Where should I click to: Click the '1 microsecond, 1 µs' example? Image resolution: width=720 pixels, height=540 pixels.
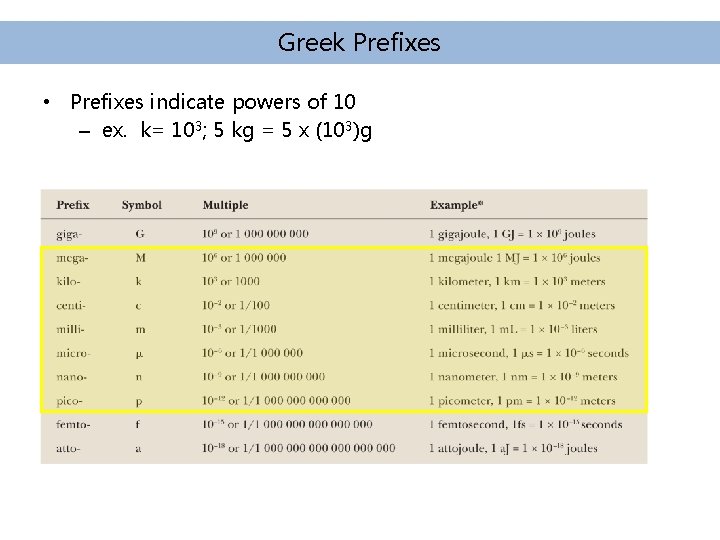click(x=529, y=353)
